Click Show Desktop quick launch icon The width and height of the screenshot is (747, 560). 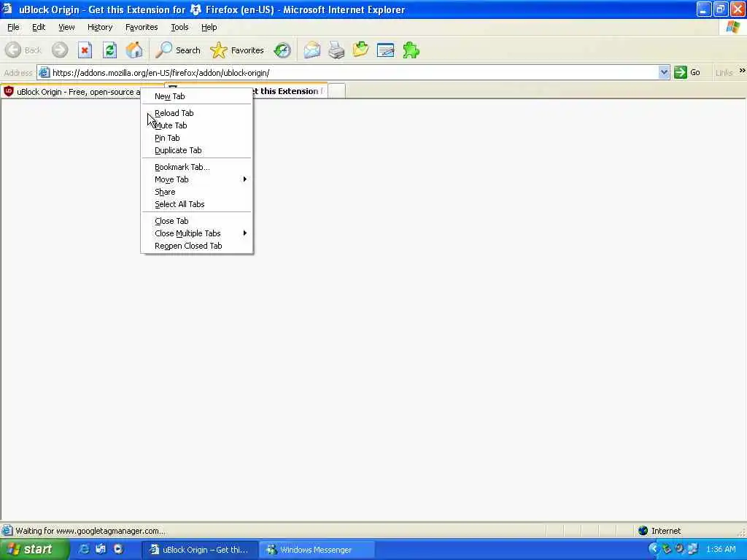click(x=101, y=549)
